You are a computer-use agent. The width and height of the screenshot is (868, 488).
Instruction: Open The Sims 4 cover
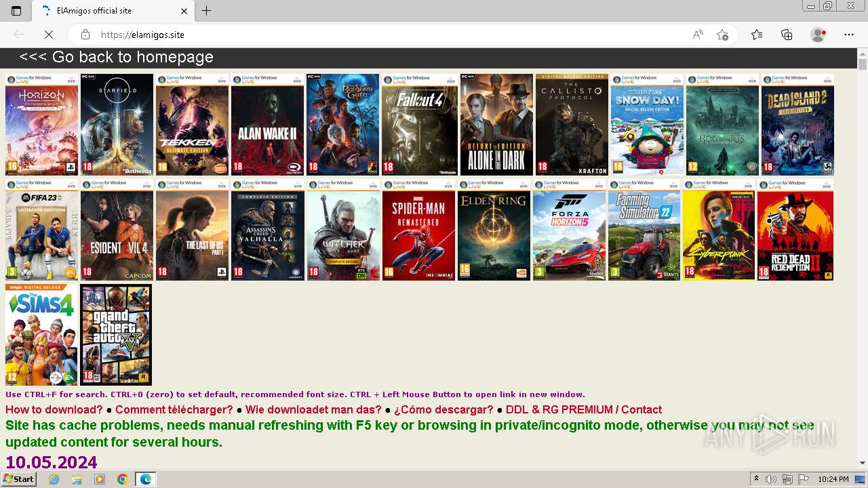click(x=41, y=335)
